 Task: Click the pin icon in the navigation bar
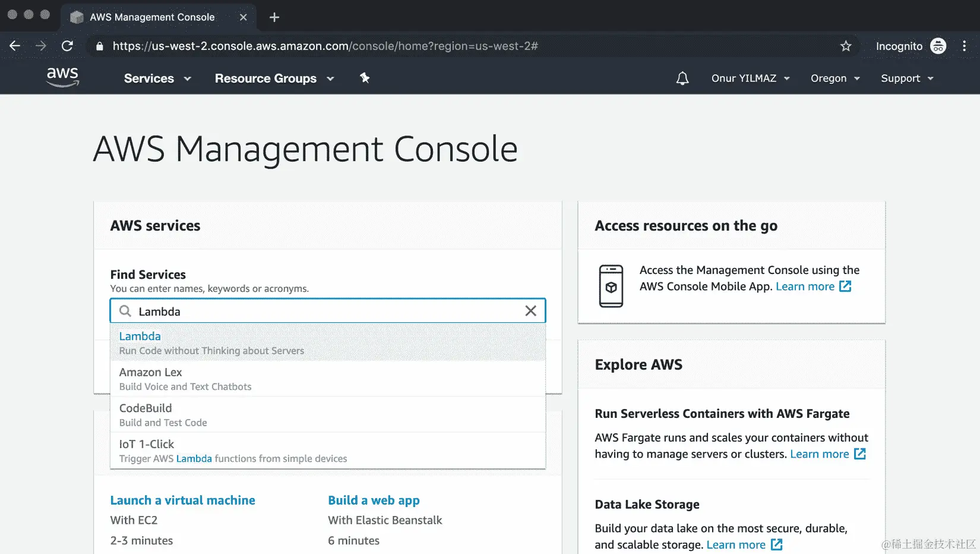365,78
